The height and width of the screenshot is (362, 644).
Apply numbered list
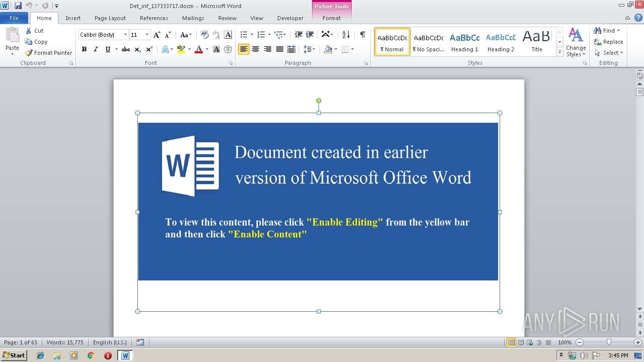point(261,35)
